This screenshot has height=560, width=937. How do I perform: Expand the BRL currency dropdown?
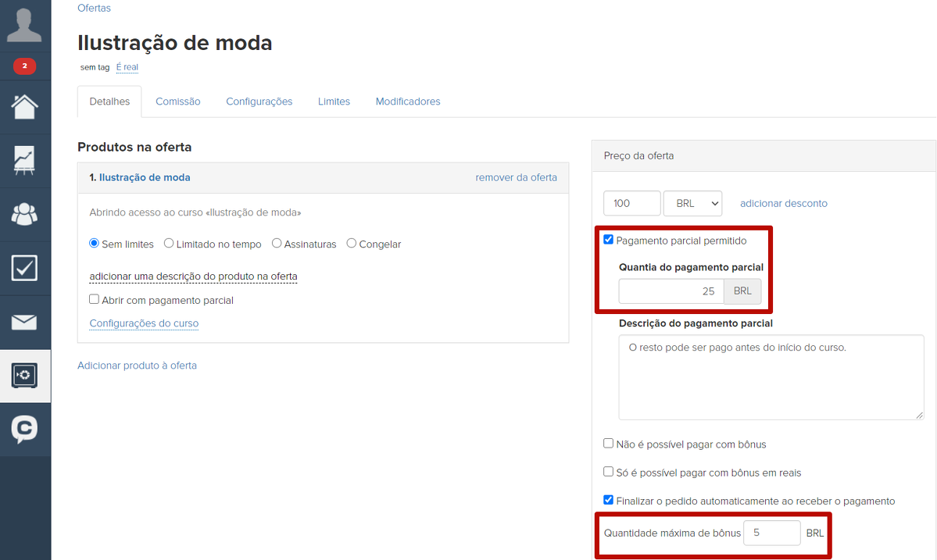coord(692,203)
